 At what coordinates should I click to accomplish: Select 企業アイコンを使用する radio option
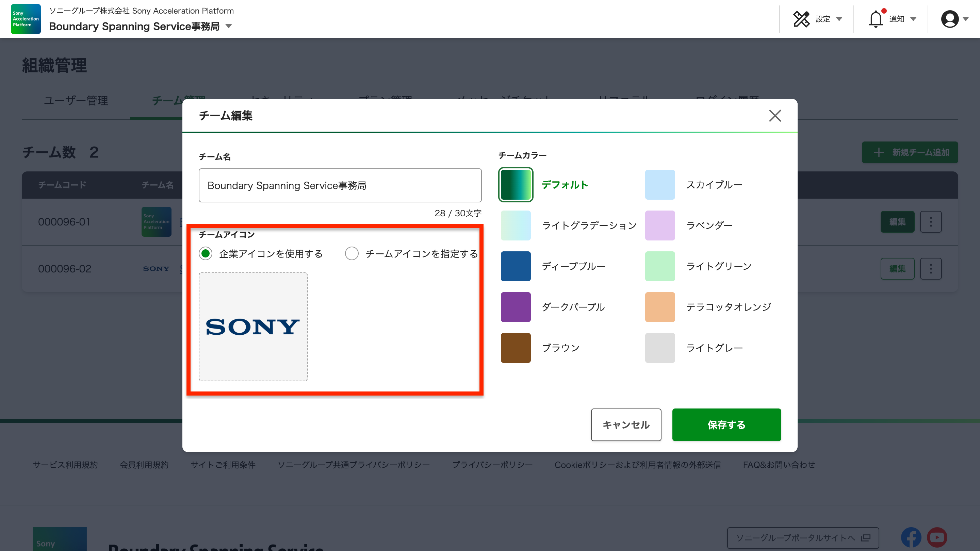[x=206, y=254]
